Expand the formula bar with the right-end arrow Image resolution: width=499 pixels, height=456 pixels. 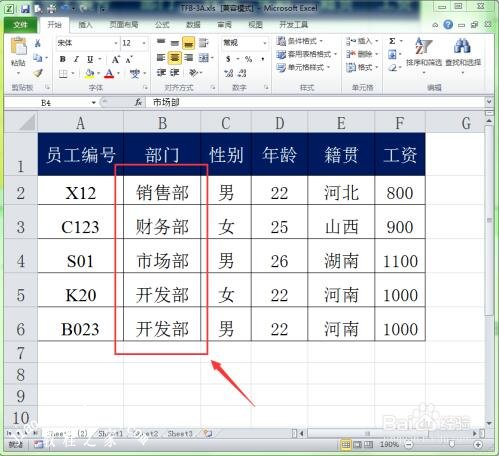(x=489, y=102)
